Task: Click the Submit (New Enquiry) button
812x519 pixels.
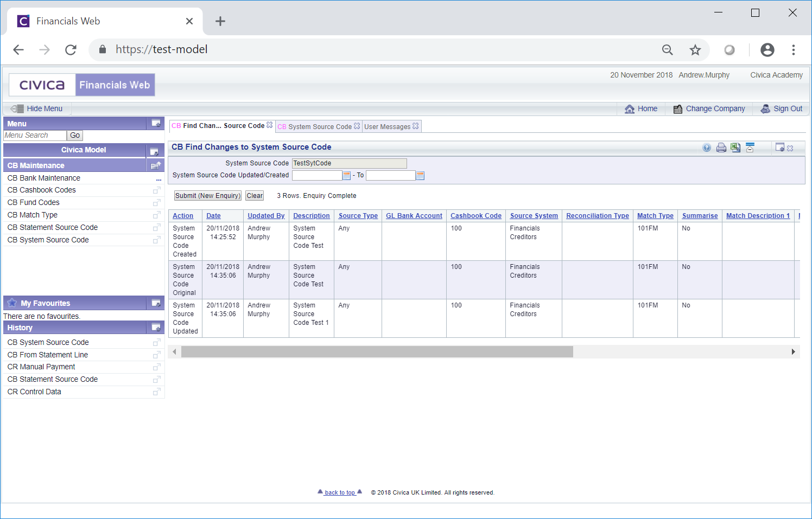Action: tap(207, 196)
